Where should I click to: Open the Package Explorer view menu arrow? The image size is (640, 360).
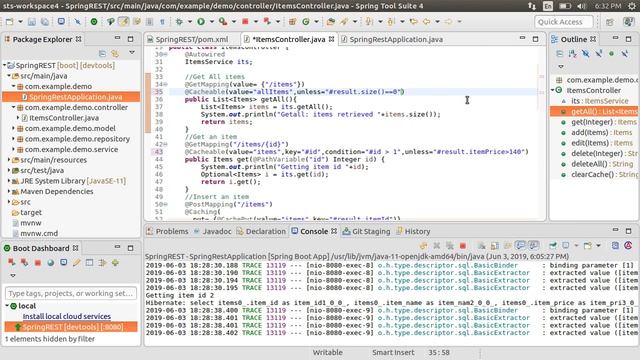pos(132,53)
